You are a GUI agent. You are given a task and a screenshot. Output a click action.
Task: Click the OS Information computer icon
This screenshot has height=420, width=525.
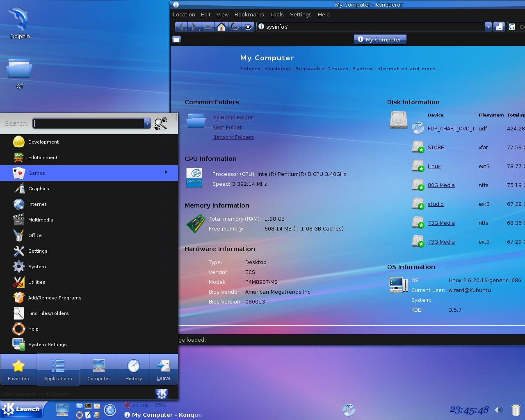[398, 284]
